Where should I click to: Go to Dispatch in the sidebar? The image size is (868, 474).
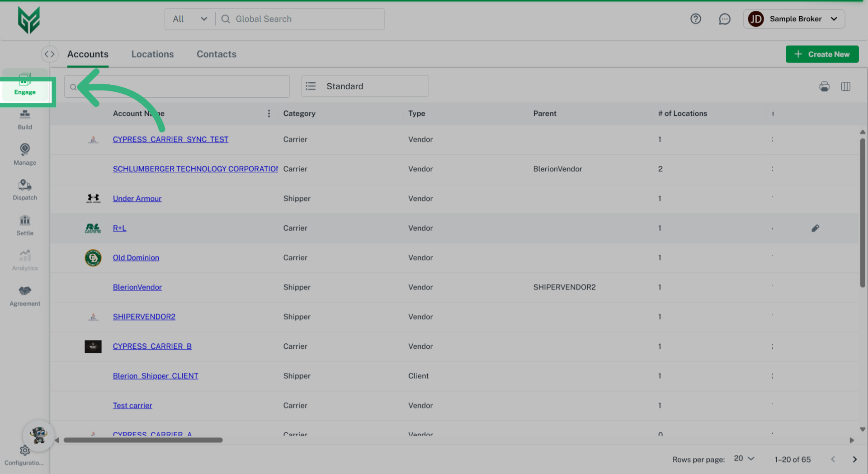click(x=25, y=190)
